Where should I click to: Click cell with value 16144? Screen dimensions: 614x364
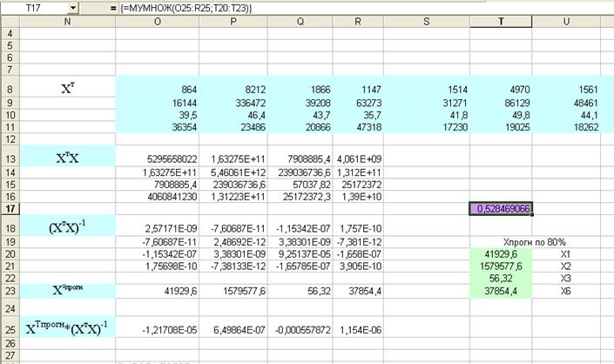(158, 103)
